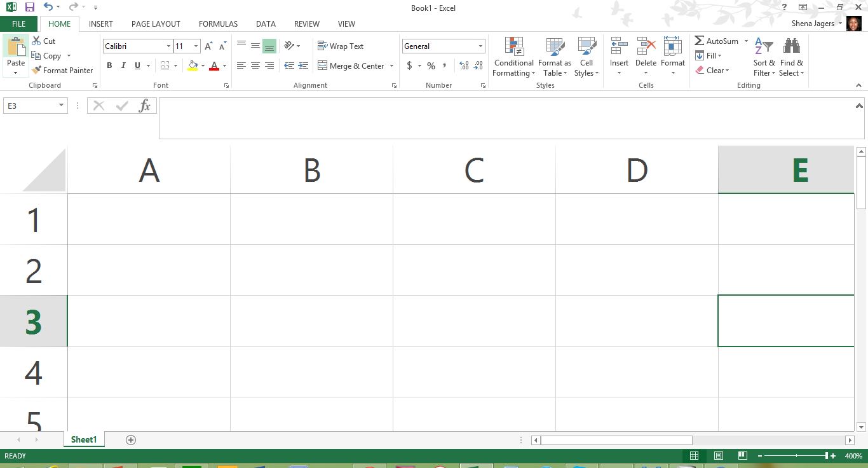
Task: Toggle Normal view in the status bar
Action: [695, 456]
